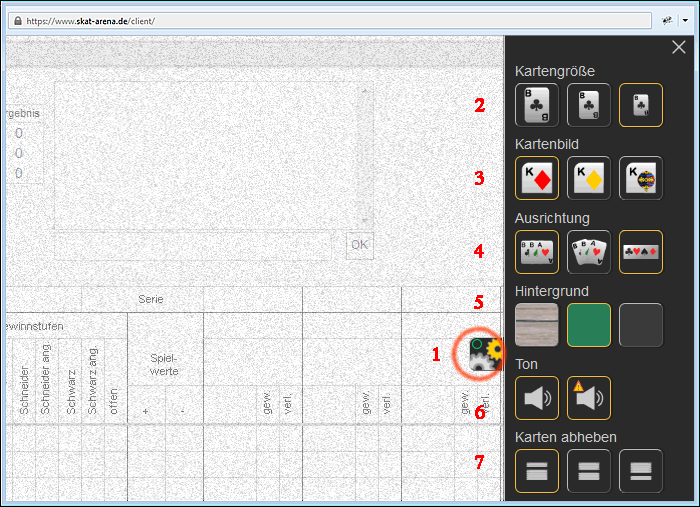Click the padlock icon in address bar

point(18,21)
